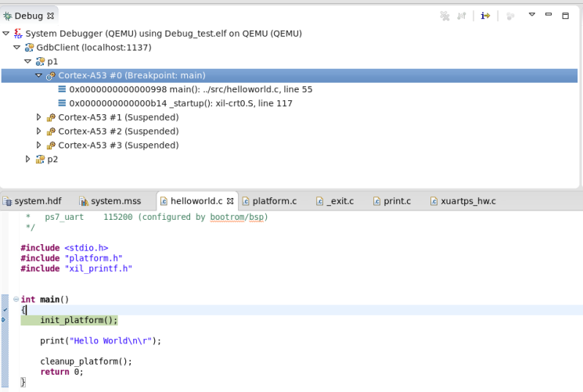Viewport: 583px width, 392px height.
Task: Click the Debug view bug icon
Action: (8, 16)
